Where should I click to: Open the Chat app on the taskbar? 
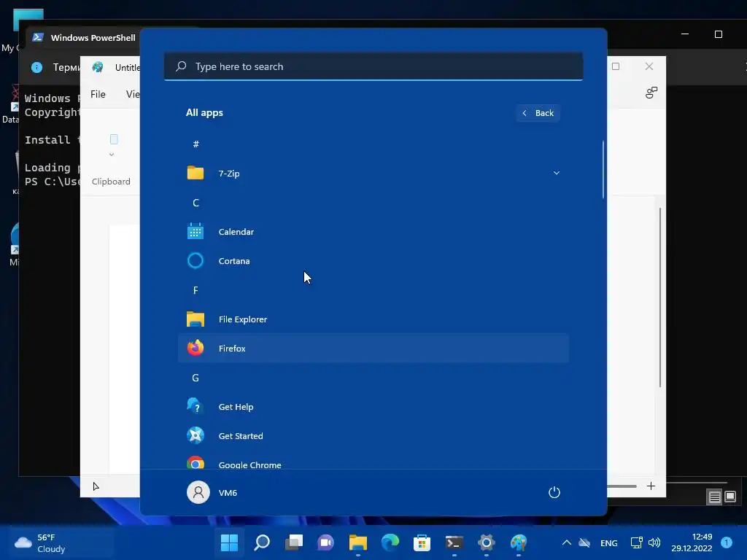325,542
